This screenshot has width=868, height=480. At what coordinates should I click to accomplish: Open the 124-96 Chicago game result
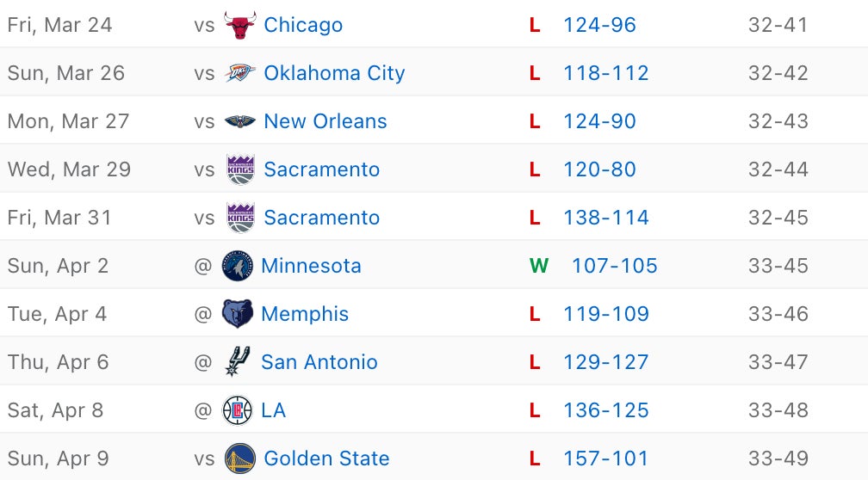pos(599,25)
